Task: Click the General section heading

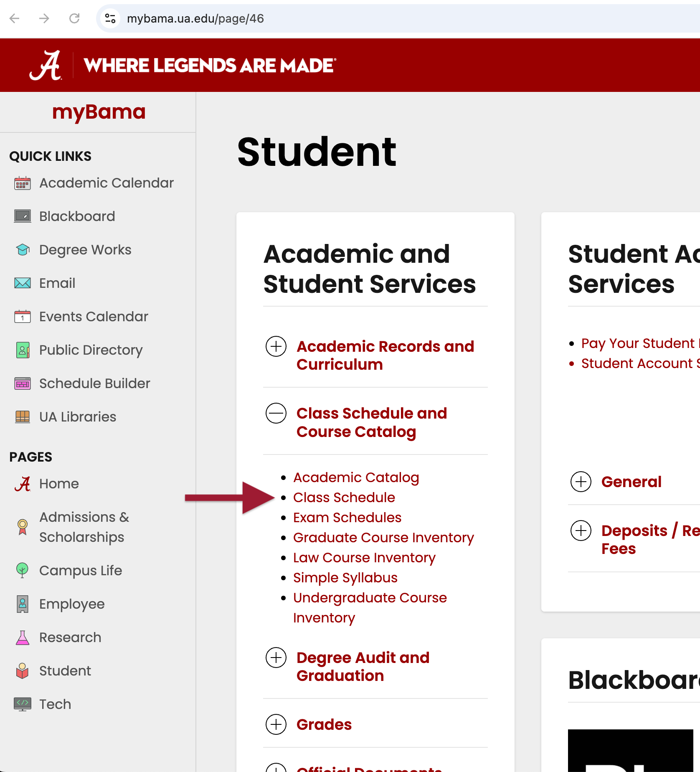Action: 632,482
